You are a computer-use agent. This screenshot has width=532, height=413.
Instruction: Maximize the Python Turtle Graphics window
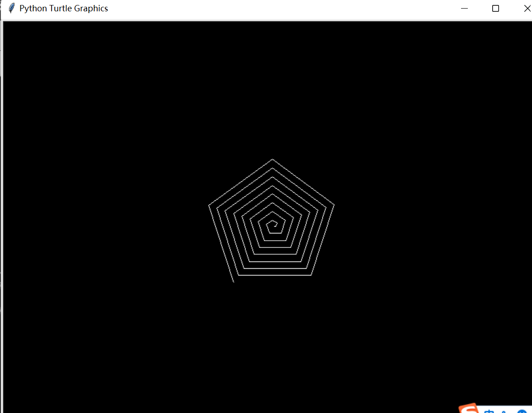(x=495, y=9)
